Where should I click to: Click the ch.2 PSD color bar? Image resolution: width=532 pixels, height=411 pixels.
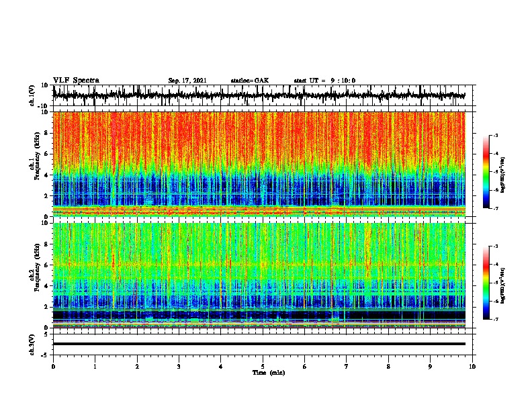(486, 283)
